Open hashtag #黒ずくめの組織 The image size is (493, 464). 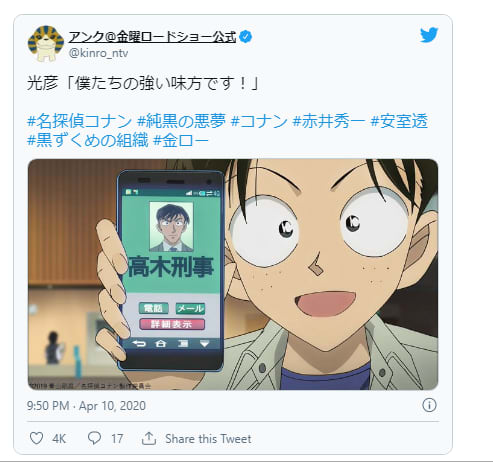point(87,140)
